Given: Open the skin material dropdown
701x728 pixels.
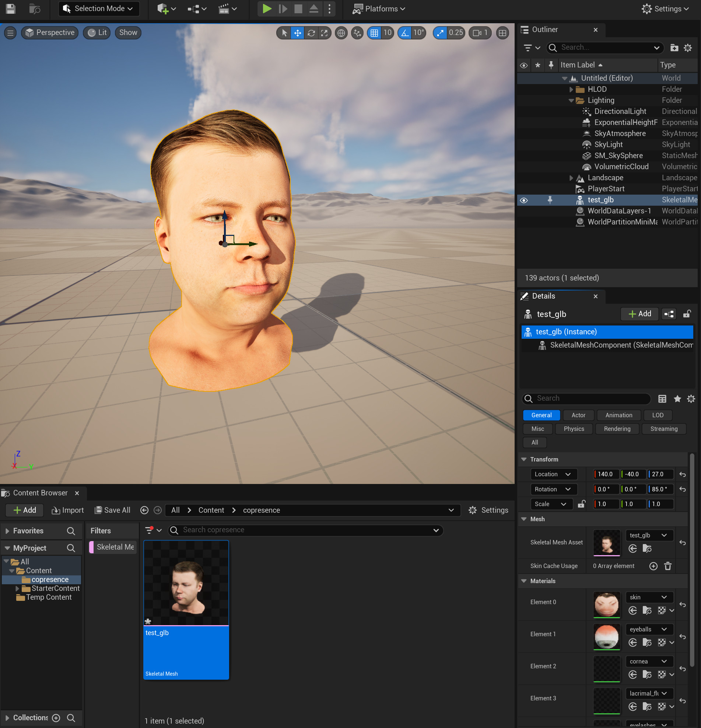Looking at the screenshot, I should [649, 597].
